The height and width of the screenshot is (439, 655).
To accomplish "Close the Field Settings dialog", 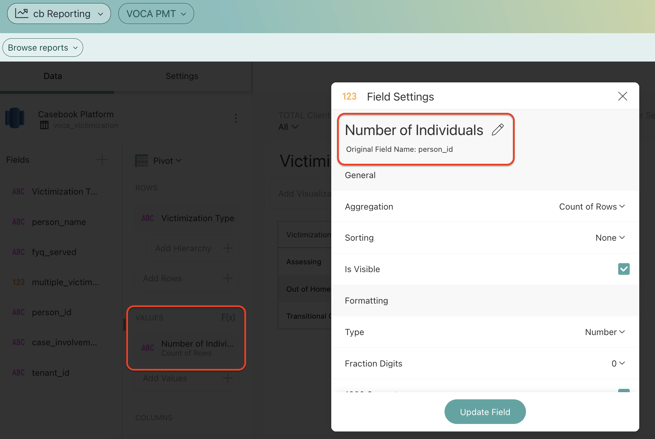I will click(x=622, y=97).
